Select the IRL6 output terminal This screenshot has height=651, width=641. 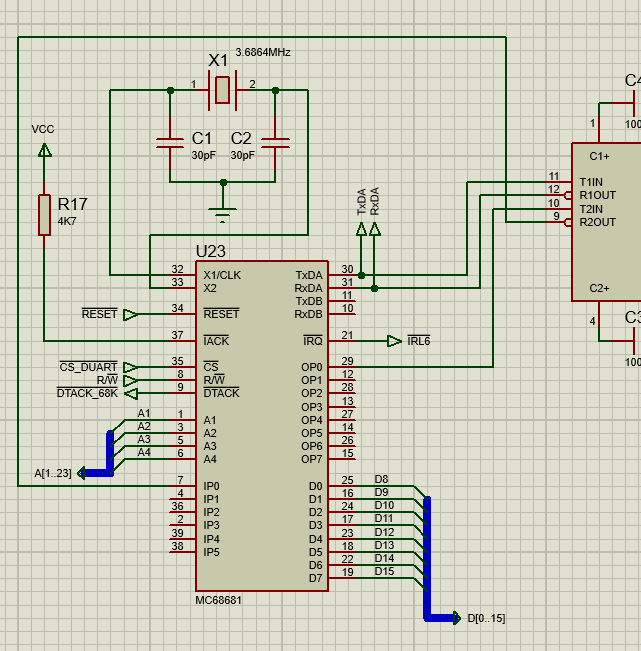click(394, 341)
